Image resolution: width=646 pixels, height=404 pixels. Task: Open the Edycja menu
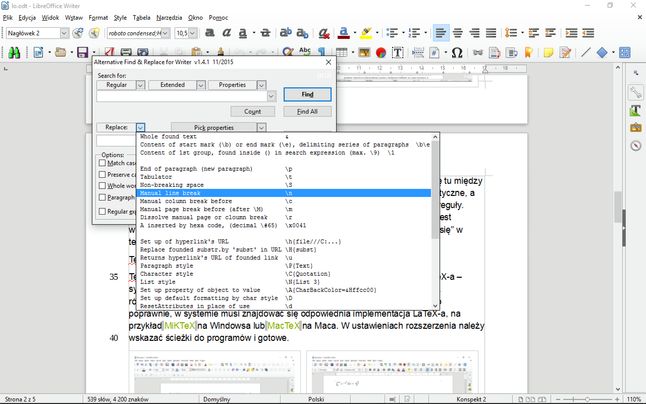pos(27,18)
